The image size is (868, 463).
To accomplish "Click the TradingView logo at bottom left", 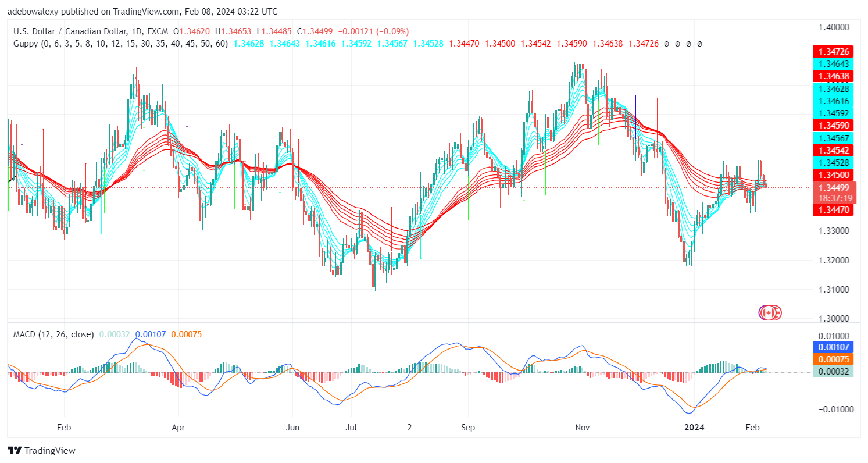I will coord(41,450).
